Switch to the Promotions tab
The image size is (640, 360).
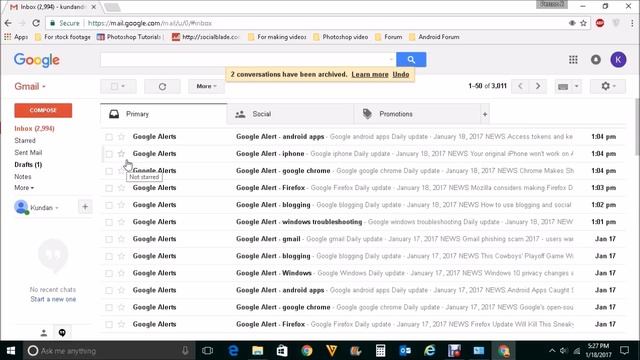pos(417,114)
